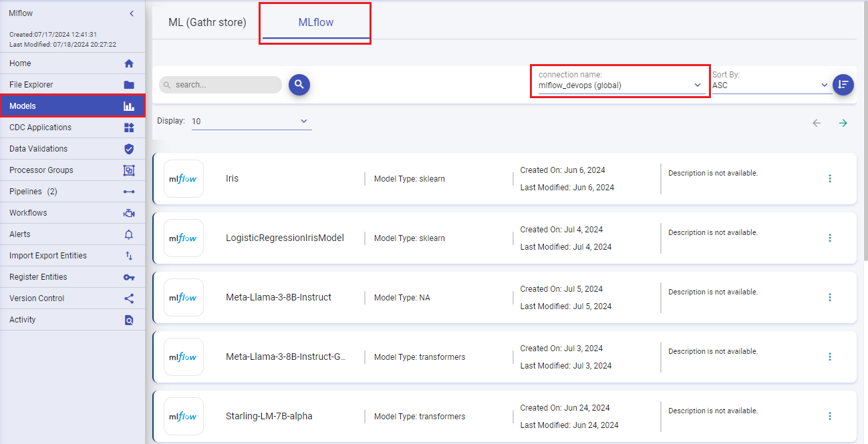Click the Pipelines connector icon
The height and width of the screenshot is (444, 868).
129,192
